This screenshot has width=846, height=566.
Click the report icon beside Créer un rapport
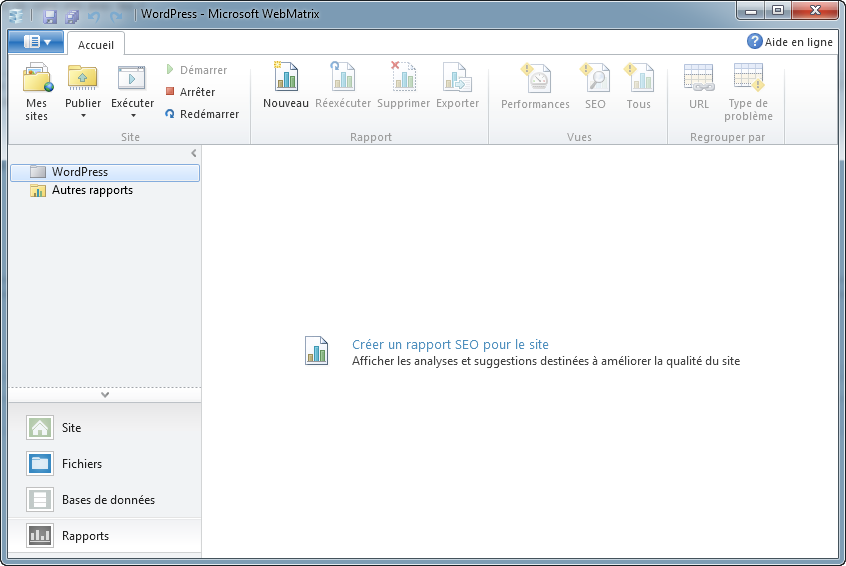pyautogui.click(x=316, y=350)
